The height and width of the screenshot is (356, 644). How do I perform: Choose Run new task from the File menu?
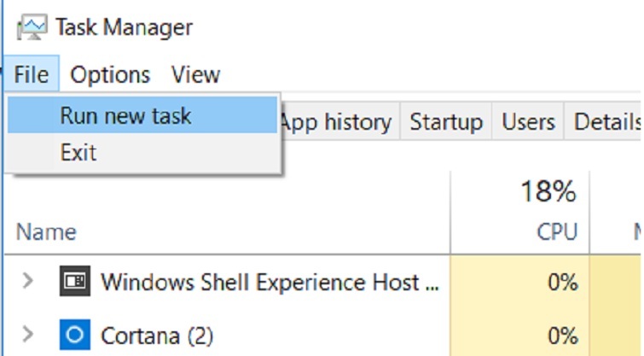125,116
